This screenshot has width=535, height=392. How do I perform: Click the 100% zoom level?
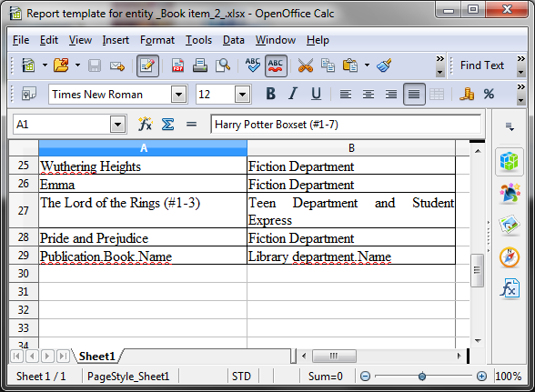[508, 377]
